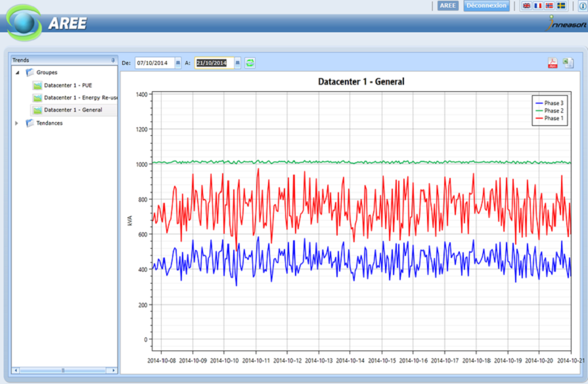Click the Trends panel header
The image size is (588, 384).
click(64, 60)
